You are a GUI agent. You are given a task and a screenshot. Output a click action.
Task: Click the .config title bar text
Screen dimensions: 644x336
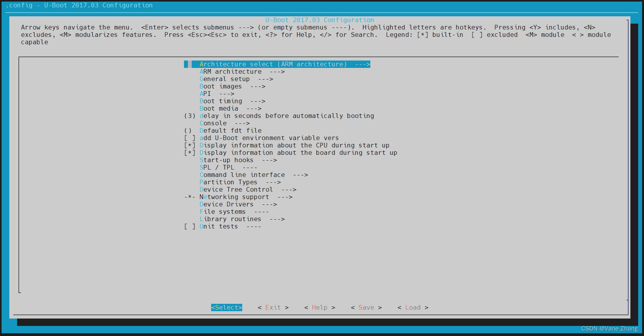tap(79, 5)
